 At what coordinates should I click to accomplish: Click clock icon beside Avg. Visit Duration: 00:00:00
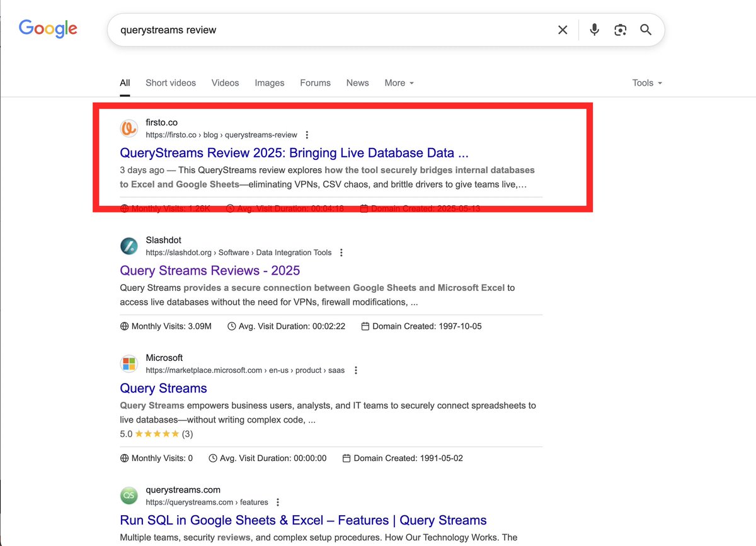tap(213, 458)
